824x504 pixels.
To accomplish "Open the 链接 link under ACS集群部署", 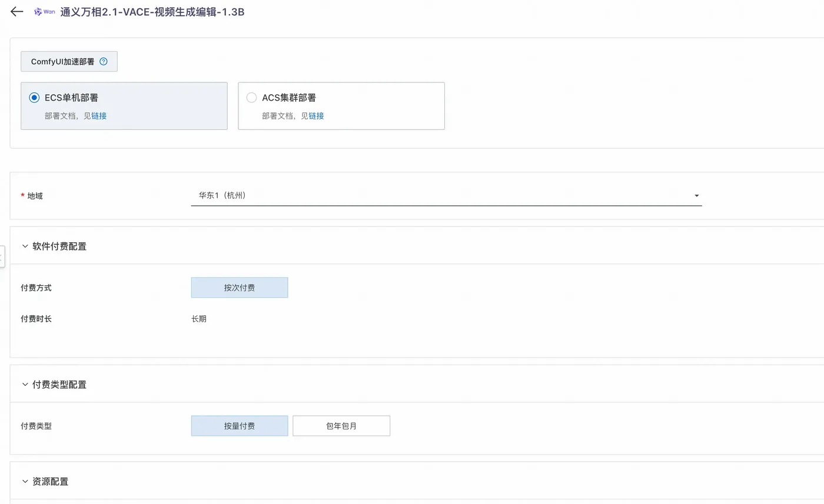I will point(317,116).
